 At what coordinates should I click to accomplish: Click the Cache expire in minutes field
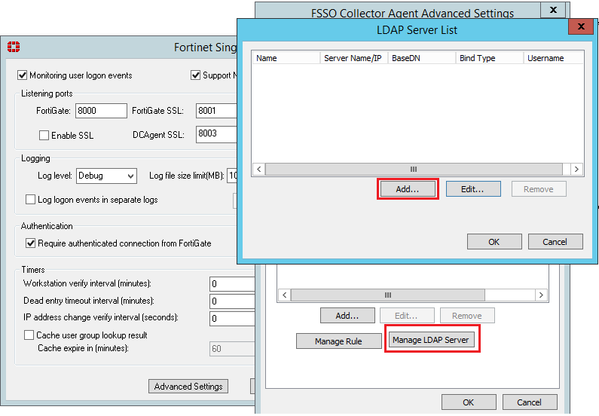click(232, 349)
